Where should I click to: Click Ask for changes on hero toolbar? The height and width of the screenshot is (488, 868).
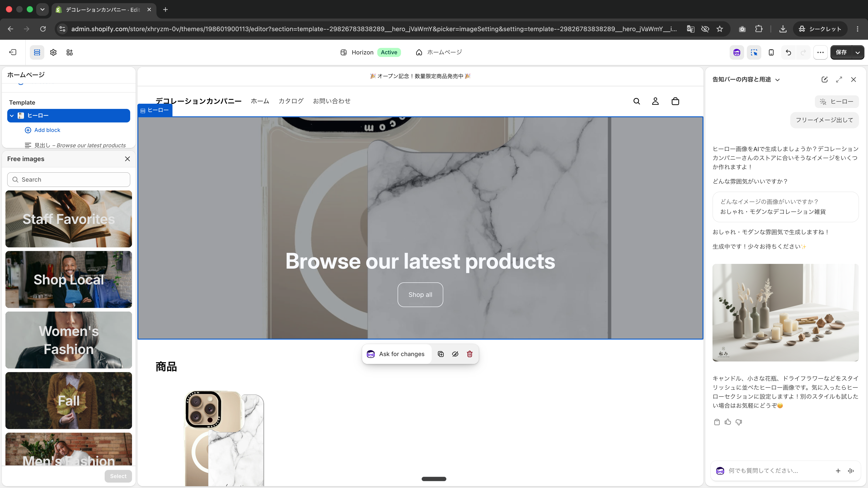pos(397,354)
